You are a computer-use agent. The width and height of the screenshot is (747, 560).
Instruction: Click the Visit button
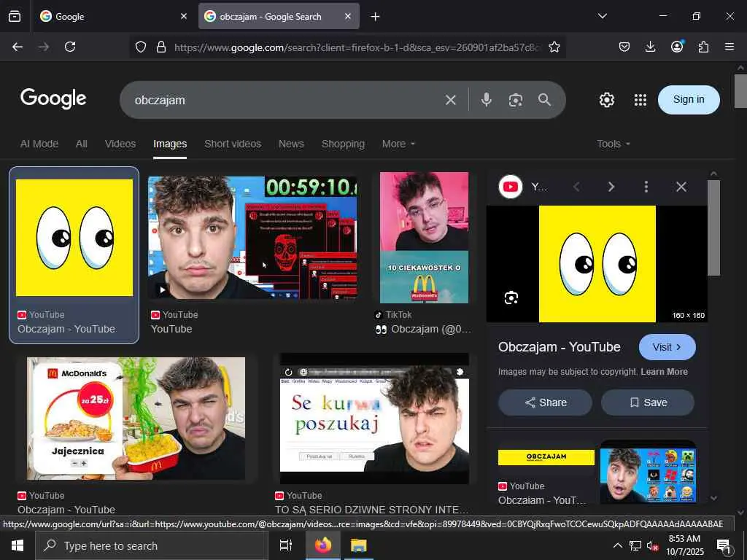click(x=667, y=347)
